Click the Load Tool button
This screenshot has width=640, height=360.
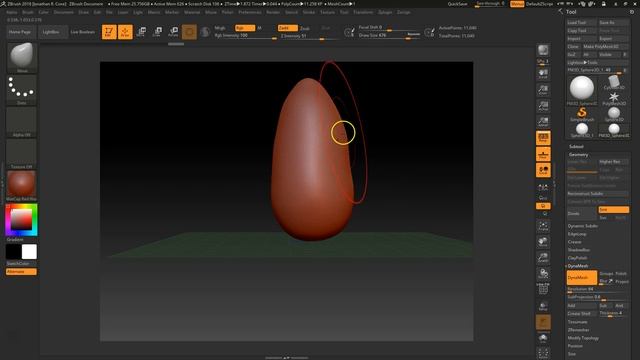tap(582, 22)
